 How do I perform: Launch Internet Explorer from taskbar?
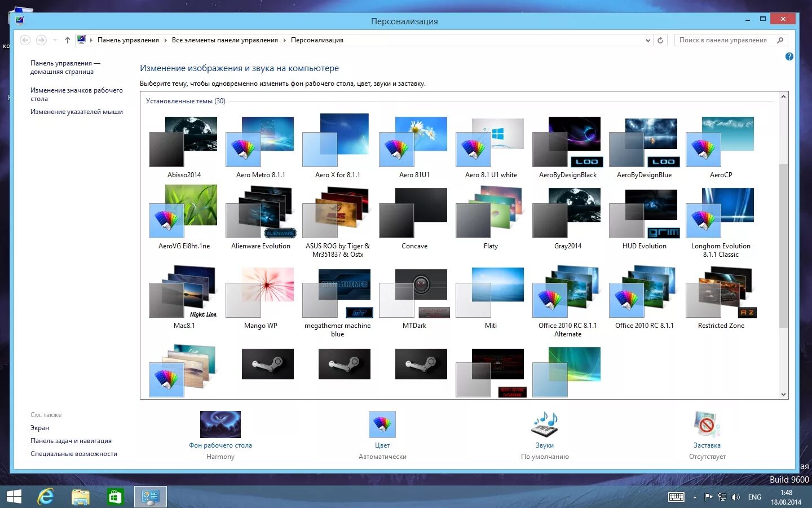45,497
